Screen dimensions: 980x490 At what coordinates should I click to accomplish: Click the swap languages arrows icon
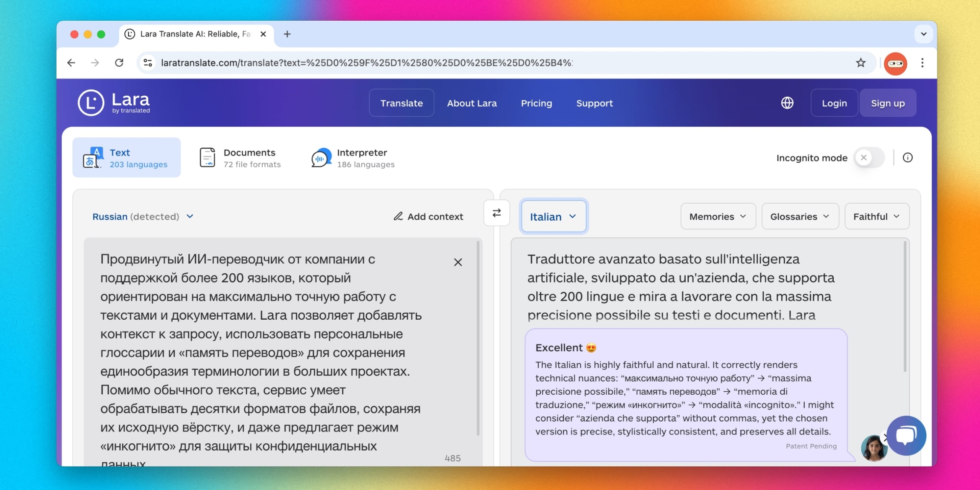(x=497, y=213)
